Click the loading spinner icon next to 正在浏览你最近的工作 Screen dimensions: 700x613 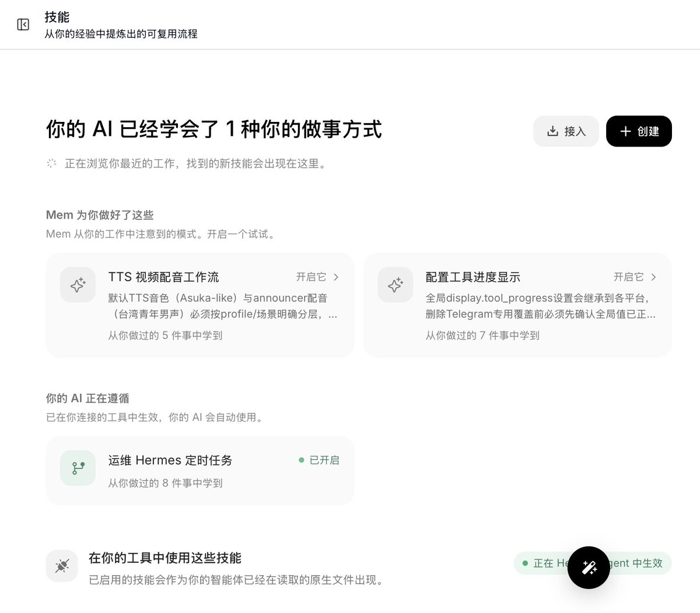click(52, 163)
